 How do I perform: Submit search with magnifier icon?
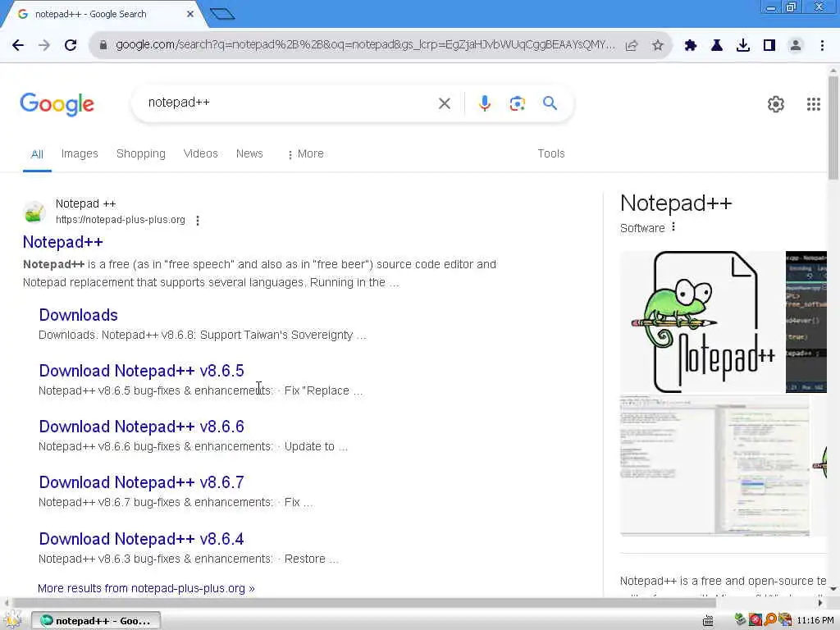pyautogui.click(x=550, y=103)
